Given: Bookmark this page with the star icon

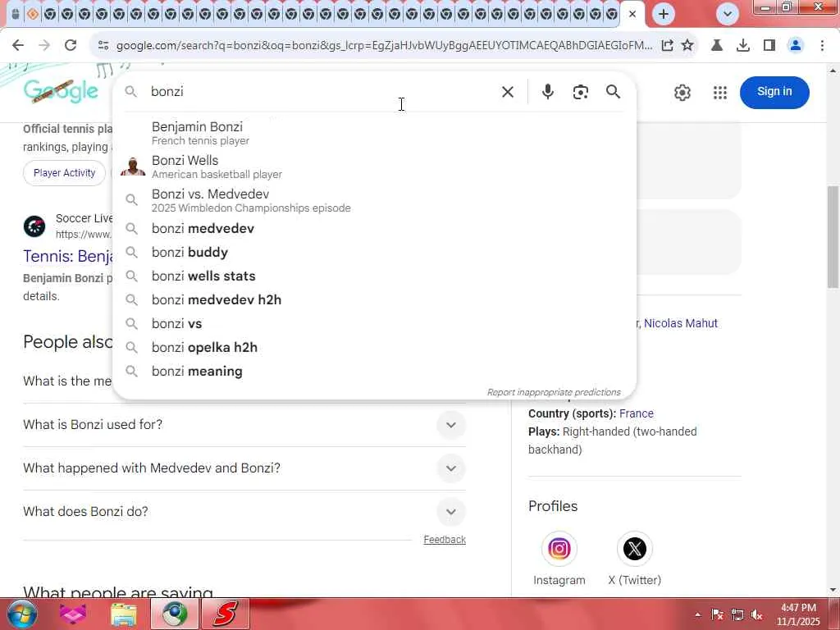Looking at the screenshot, I should coord(687,46).
